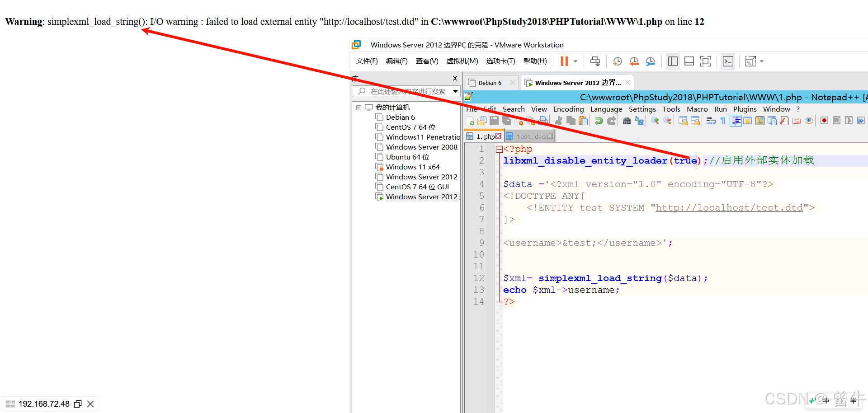Collapse the PHP fold marker on line 1
This screenshot has height=413, width=868.
coord(499,149)
